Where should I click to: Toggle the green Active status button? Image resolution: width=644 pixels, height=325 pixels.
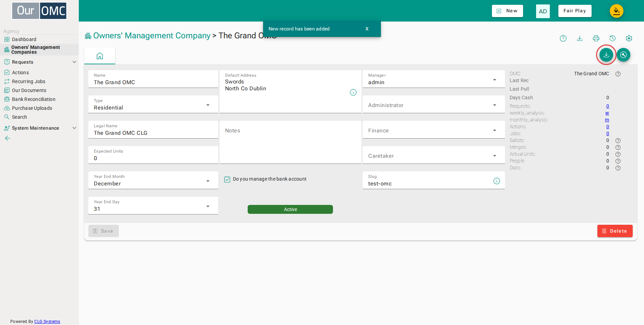290,209
